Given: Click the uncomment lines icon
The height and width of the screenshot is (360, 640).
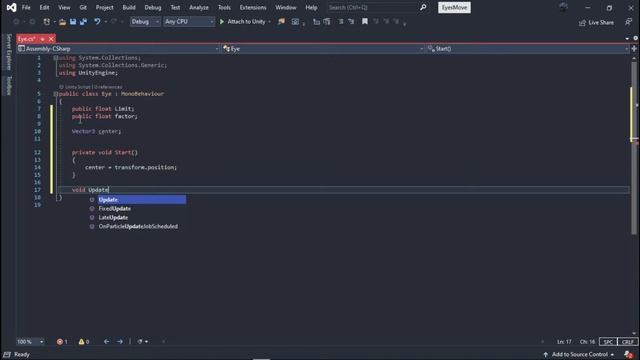Looking at the screenshot, I should click(x=351, y=22).
